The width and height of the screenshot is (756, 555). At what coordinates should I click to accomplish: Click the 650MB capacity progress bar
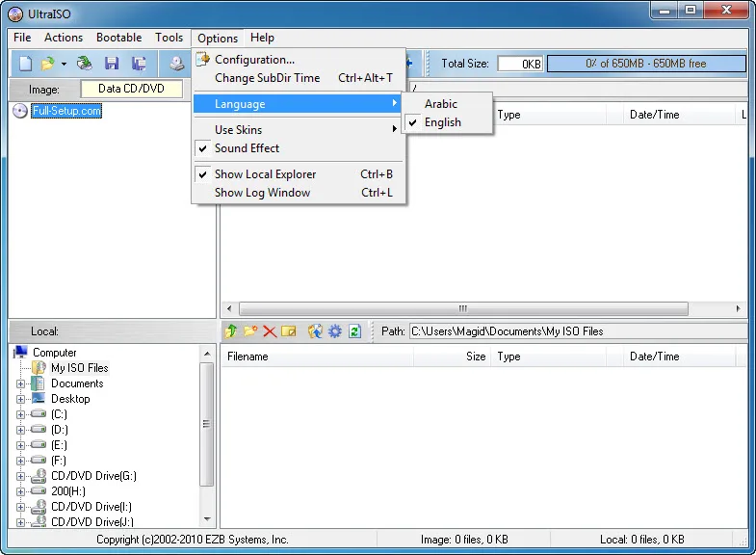[646, 64]
